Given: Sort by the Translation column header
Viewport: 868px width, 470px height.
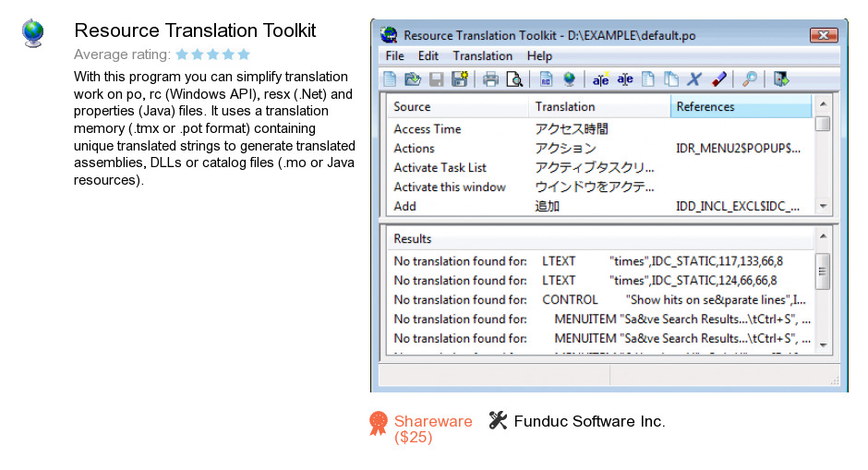Looking at the screenshot, I should click(599, 106).
